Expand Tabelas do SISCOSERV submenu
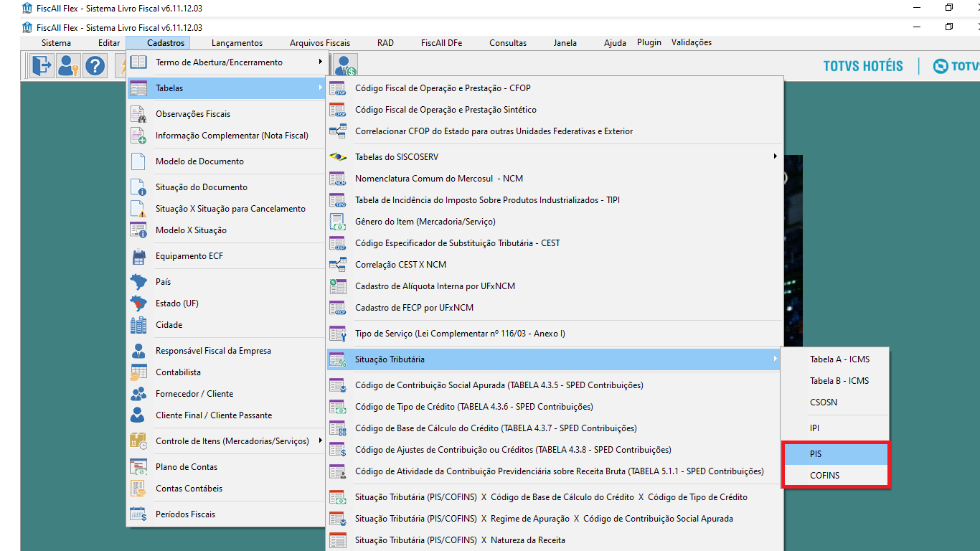 tap(554, 157)
